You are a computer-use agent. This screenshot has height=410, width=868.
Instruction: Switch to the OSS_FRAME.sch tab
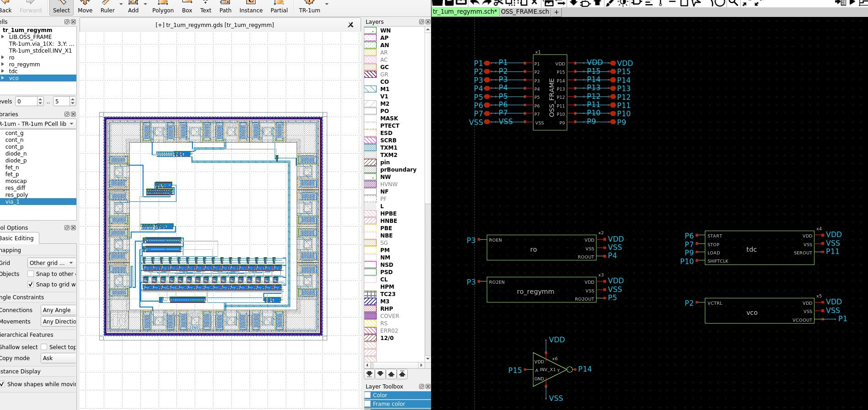(x=525, y=12)
